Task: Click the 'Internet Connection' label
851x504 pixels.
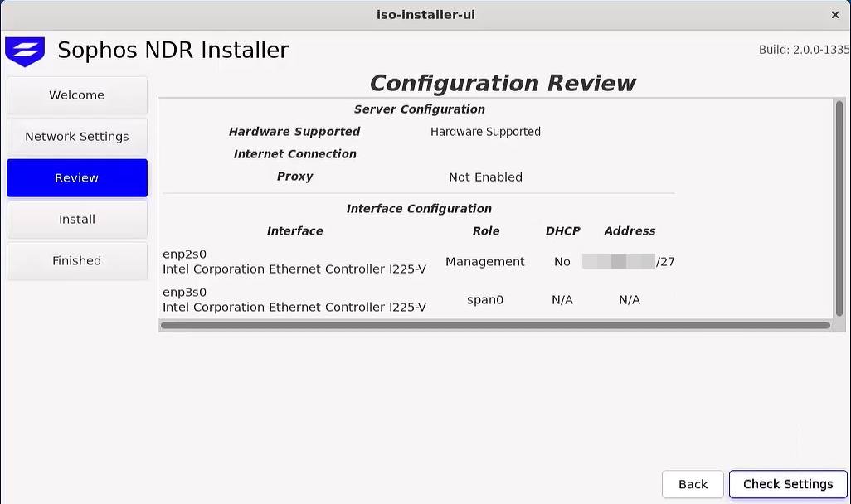Action: tap(295, 154)
